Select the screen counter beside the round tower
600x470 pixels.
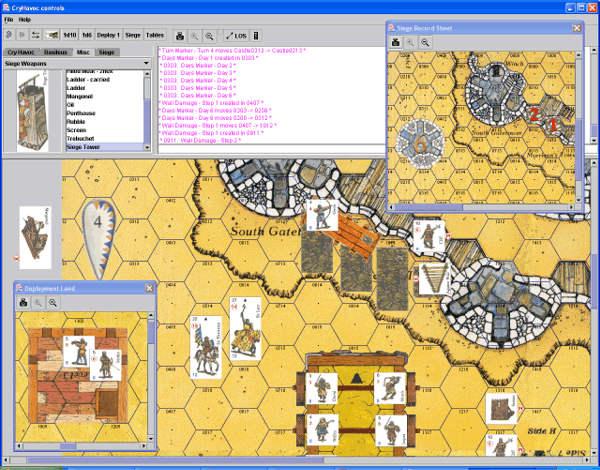click(x=434, y=279)
